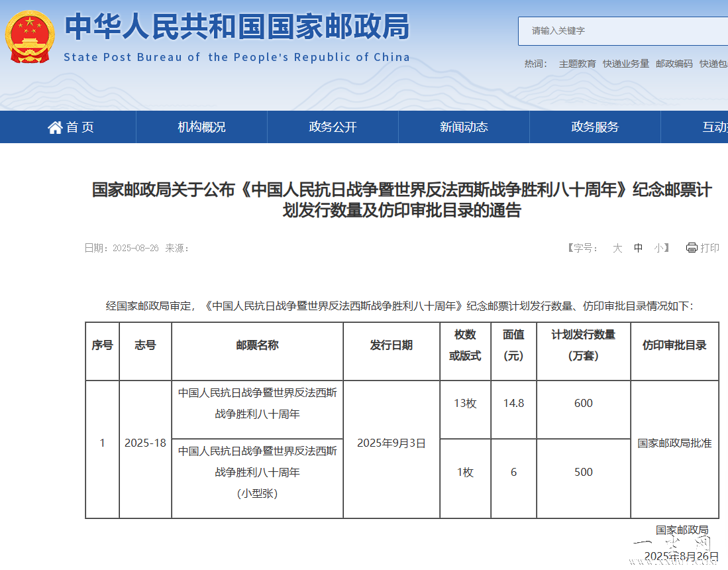728x570 pixels.
Task: Open the 新闻动态 menu
Action: pyautogui.click(x=464, y=127)
